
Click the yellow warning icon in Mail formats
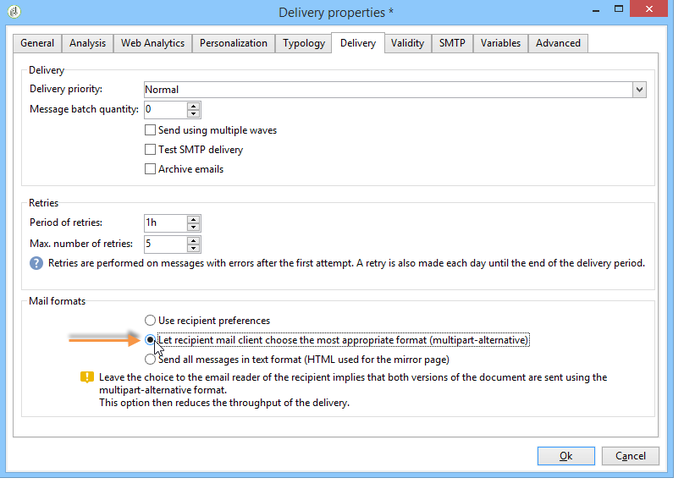point(87,378)
